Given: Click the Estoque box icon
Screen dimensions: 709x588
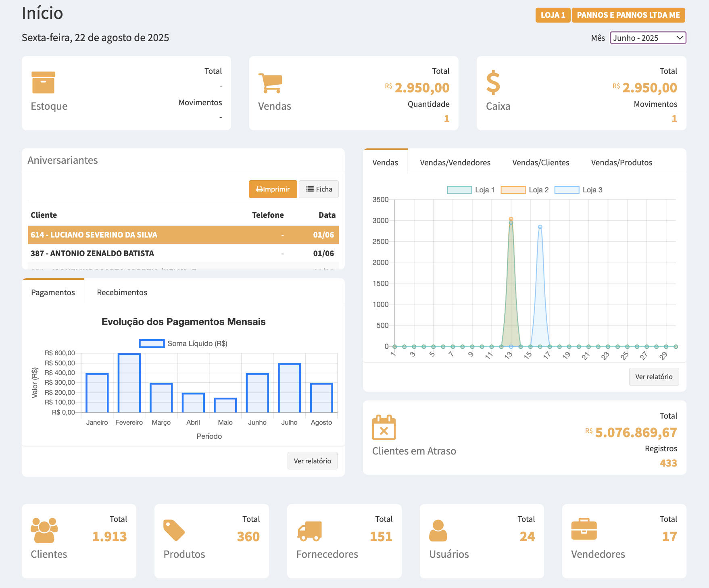Looking at the screenshot, I should pyautogui.click(x=43, y=83).
